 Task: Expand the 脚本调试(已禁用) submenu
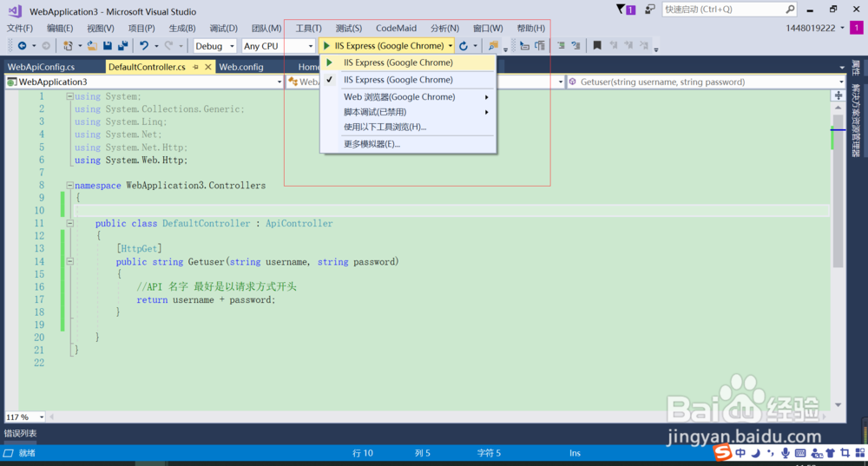[408, 112]
